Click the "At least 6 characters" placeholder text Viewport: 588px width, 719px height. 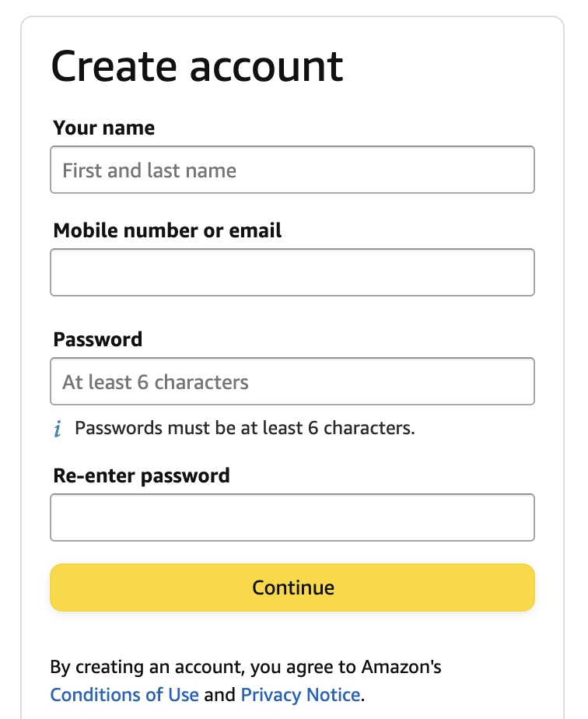156,382
